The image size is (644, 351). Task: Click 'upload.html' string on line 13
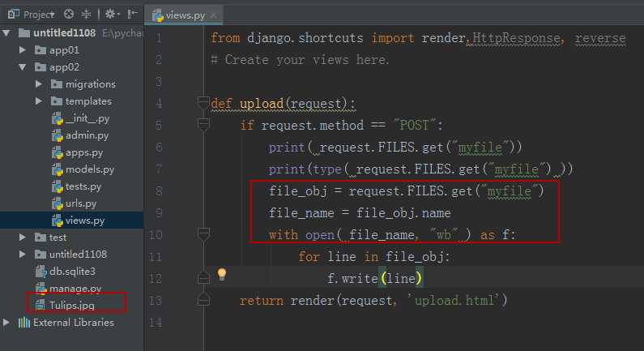tap(453, 301)
